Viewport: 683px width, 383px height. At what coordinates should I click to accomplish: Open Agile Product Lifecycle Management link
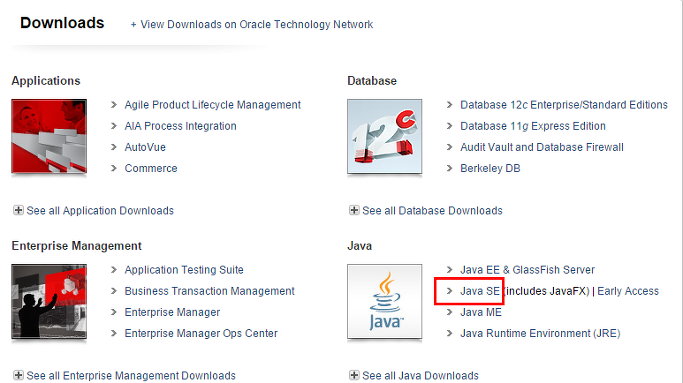coord(213,105)
